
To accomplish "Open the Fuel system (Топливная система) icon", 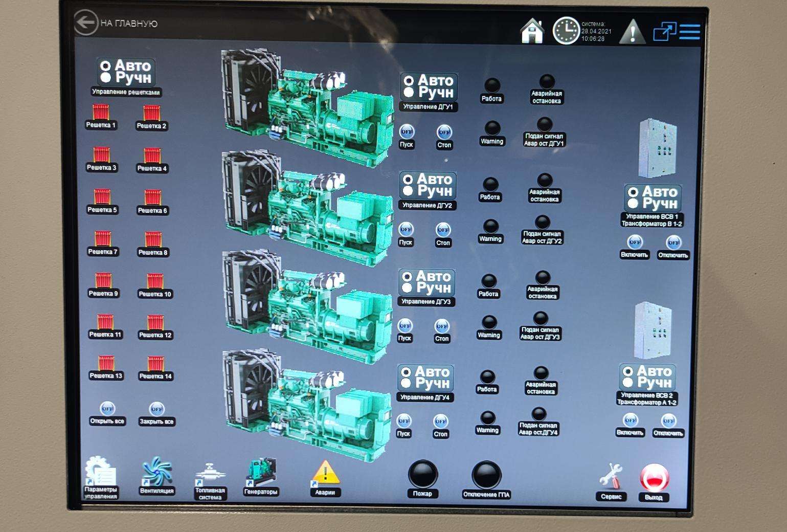I will click(209, 475).
